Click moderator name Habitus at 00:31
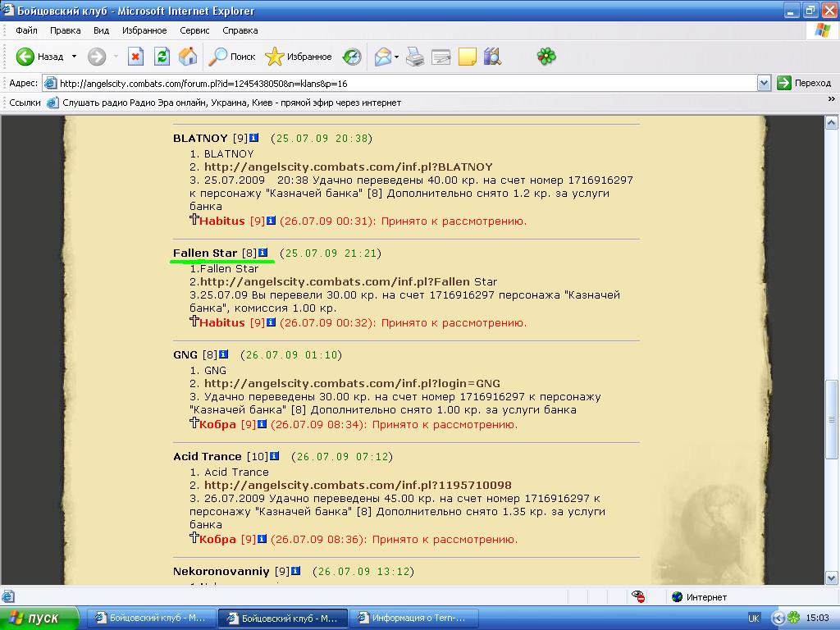Image resolution: width=840 pixels, height=630 pixels. (221, 221)
